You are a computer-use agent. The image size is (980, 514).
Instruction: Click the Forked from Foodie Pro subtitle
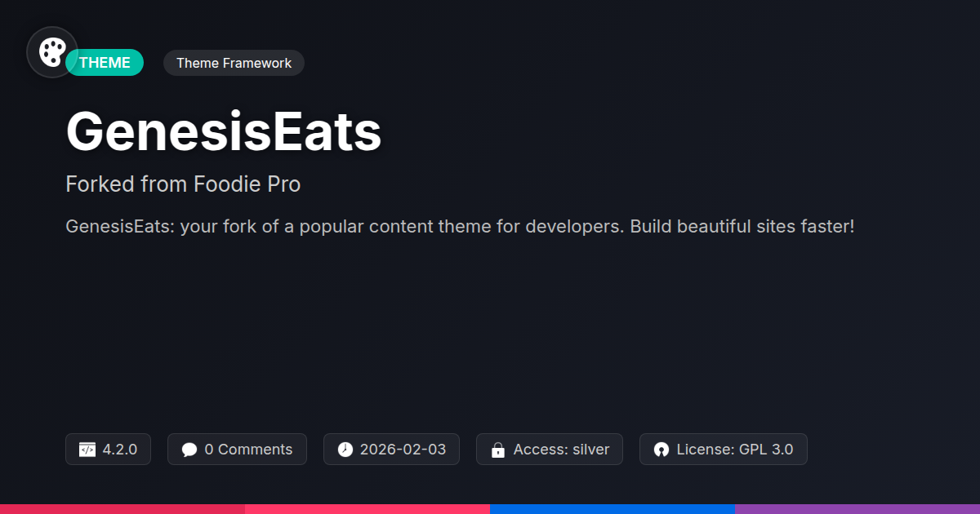click(183, 184)
